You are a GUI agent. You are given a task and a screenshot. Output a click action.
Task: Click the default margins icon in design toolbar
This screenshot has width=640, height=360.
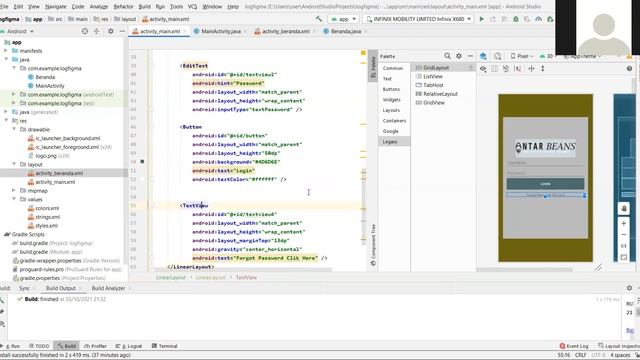point(518,69)
